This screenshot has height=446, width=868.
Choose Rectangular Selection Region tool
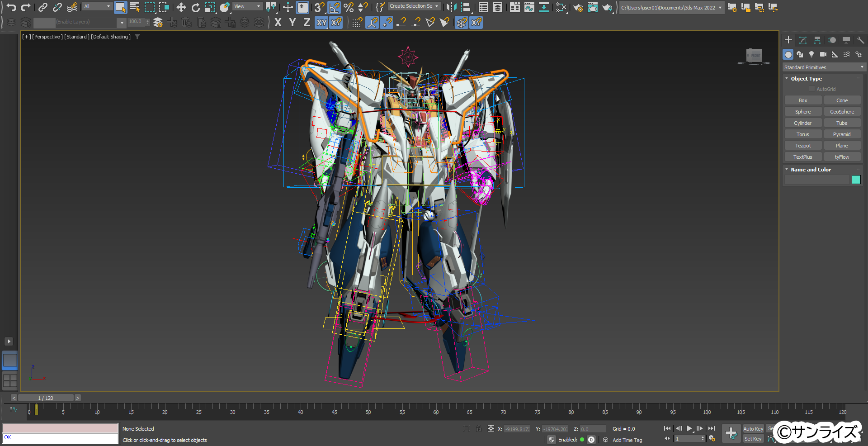149,7
